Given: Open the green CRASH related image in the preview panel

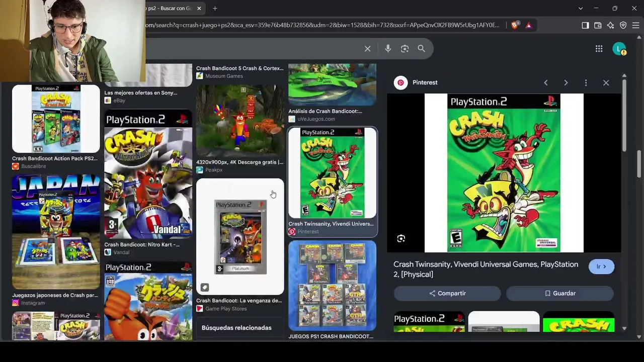Looking at the screenshot, I should coord(579,322).
